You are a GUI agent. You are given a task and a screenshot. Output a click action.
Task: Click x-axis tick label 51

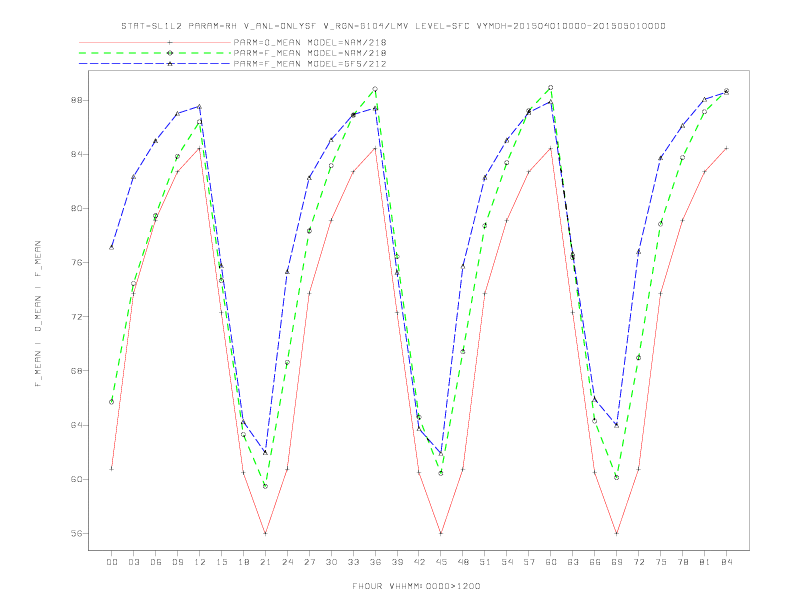pyautogui.click(x=485, y=562)
